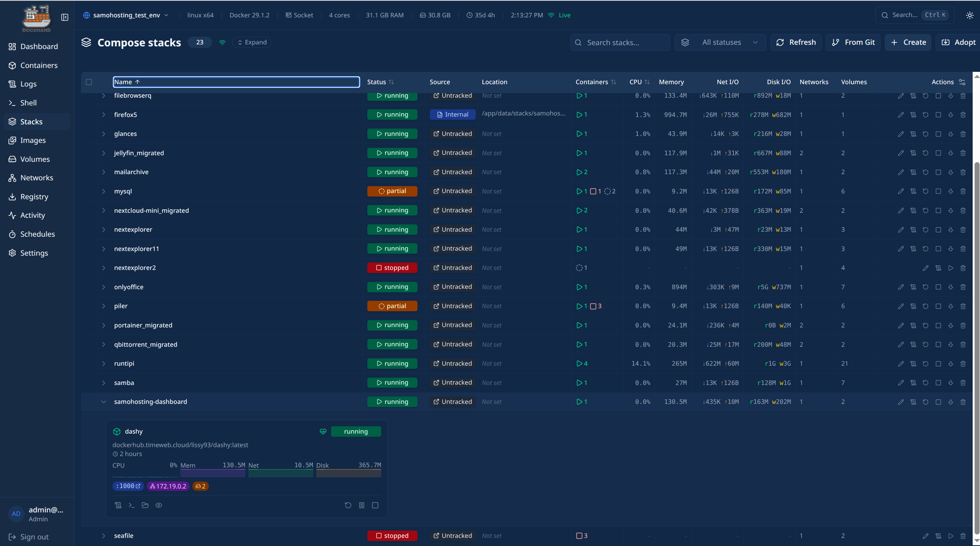This screenshot has width=980, height=546.
Task: Click the dashy Mem usage bar
Action: coord(213,473)
